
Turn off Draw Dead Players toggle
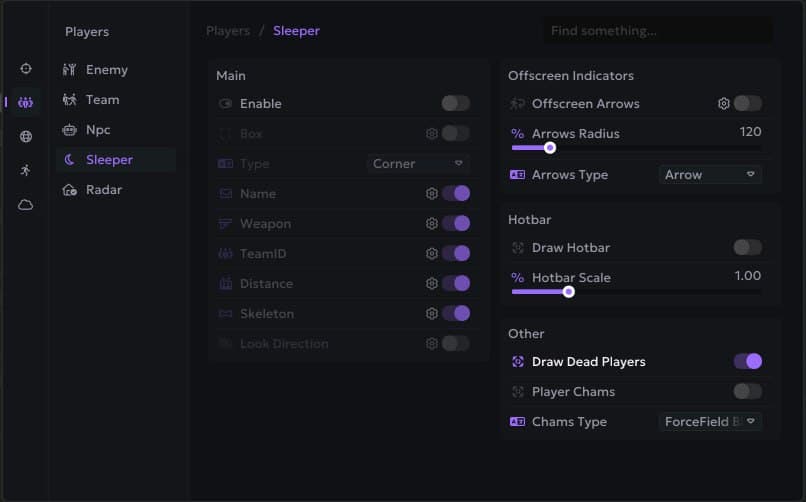click(x=747, y=361)
